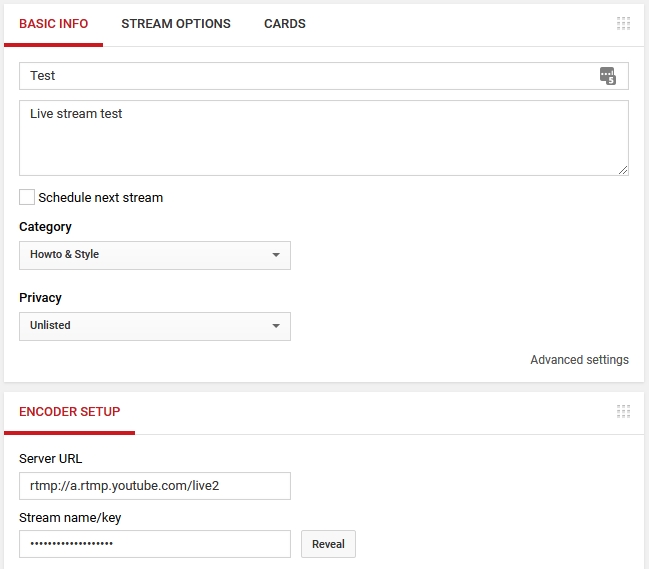Open the Advanced settings link

(579, 360)
